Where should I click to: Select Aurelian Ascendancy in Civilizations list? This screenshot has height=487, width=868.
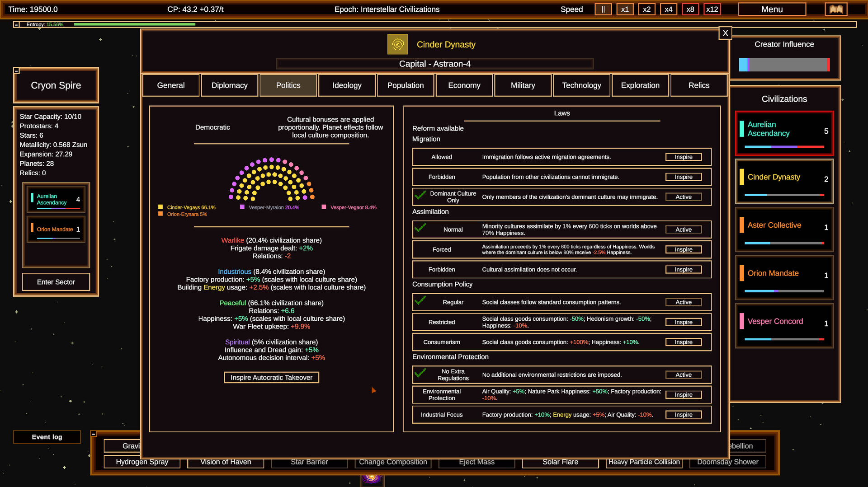tap(784, 133)
